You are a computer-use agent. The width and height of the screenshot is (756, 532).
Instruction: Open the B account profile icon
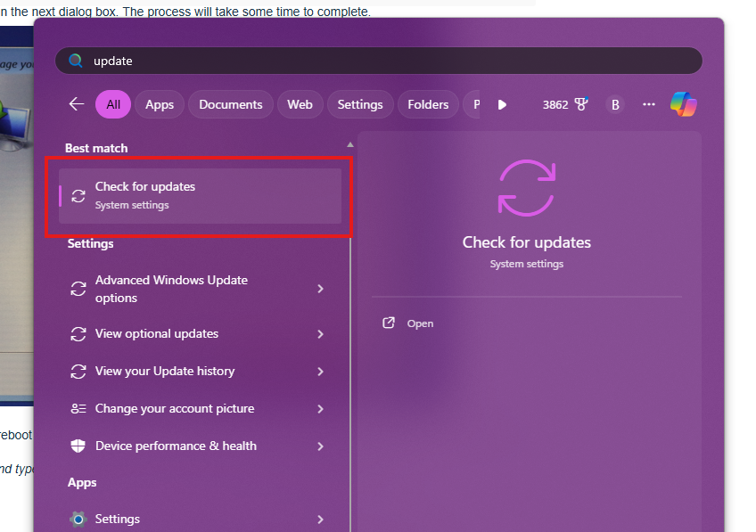tap(615, 104)
